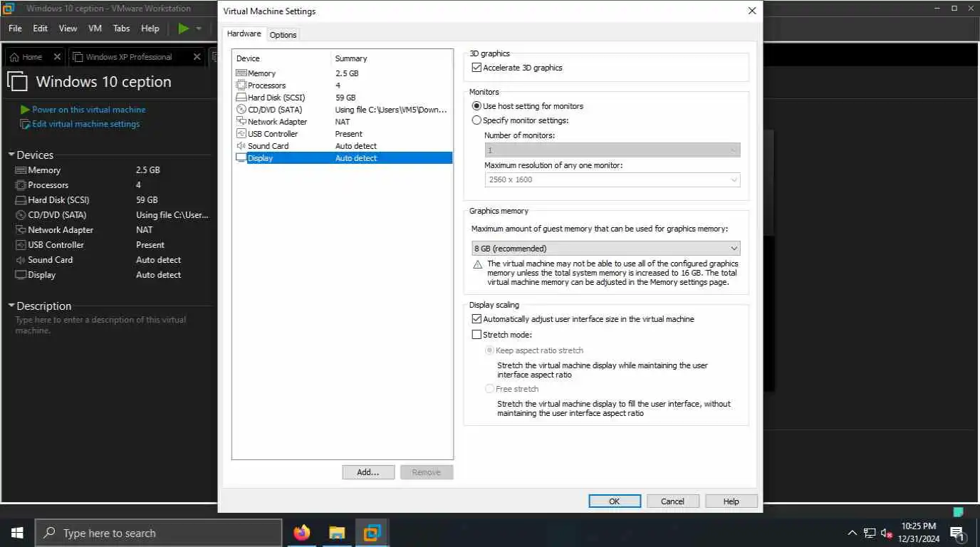Viewport: 980px width, 547px height.
Task: Click the Sound Card speaker icon in dialog
Action: [241, 146]
